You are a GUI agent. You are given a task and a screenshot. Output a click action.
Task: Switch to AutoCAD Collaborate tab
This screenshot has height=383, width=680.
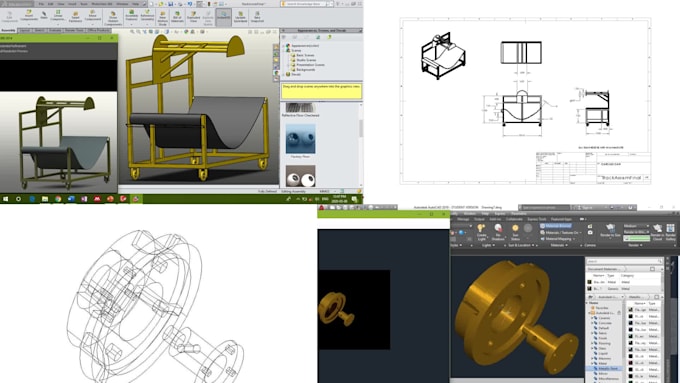(x=514, y=219)
